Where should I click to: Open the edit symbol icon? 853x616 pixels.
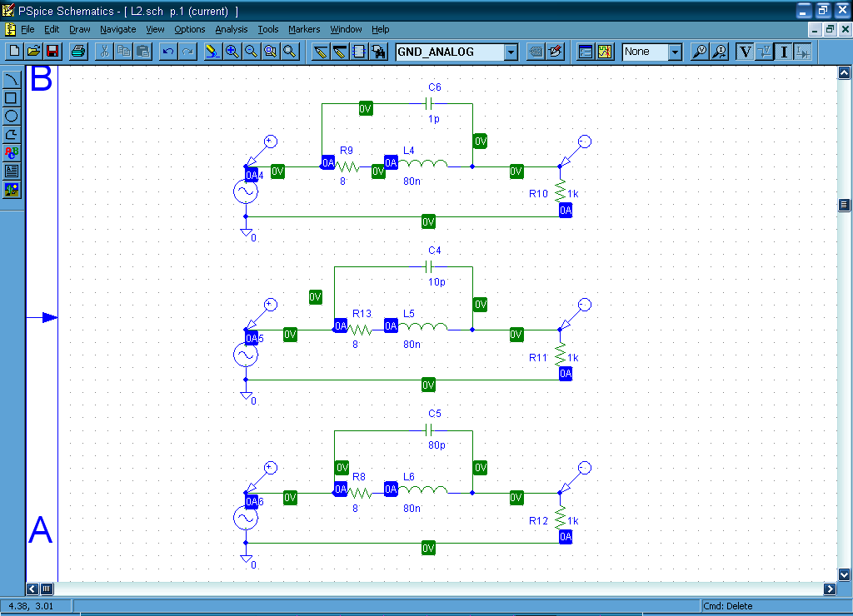556,52
